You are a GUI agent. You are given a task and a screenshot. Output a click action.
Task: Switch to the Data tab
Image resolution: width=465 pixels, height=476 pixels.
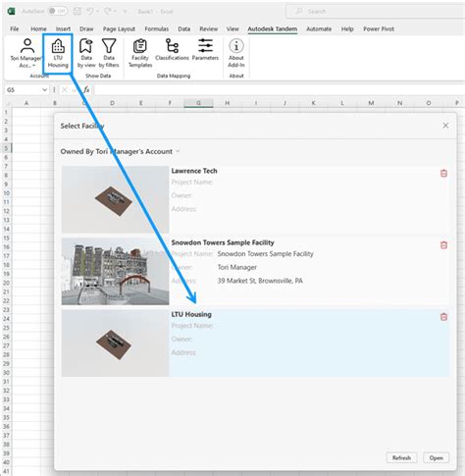(x=184, y=28)
